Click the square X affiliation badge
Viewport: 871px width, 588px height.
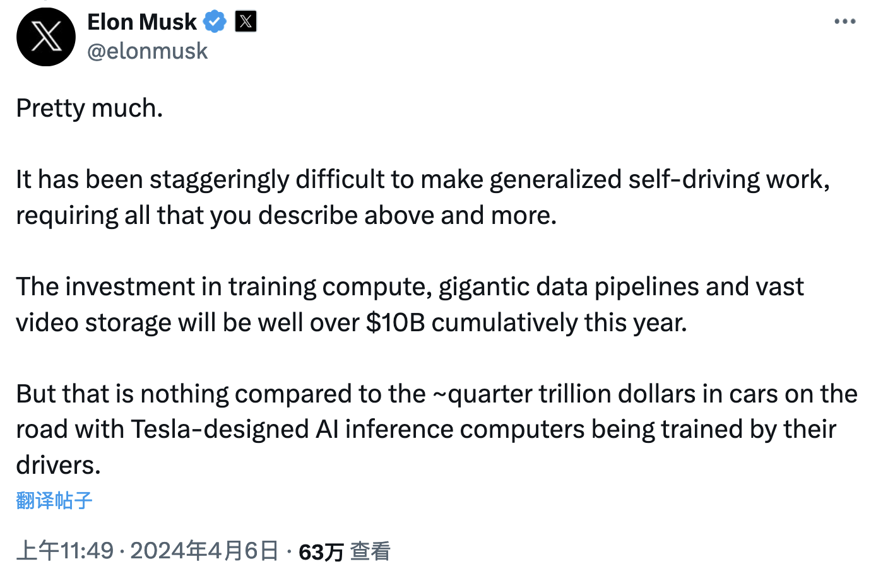[246, 22]
